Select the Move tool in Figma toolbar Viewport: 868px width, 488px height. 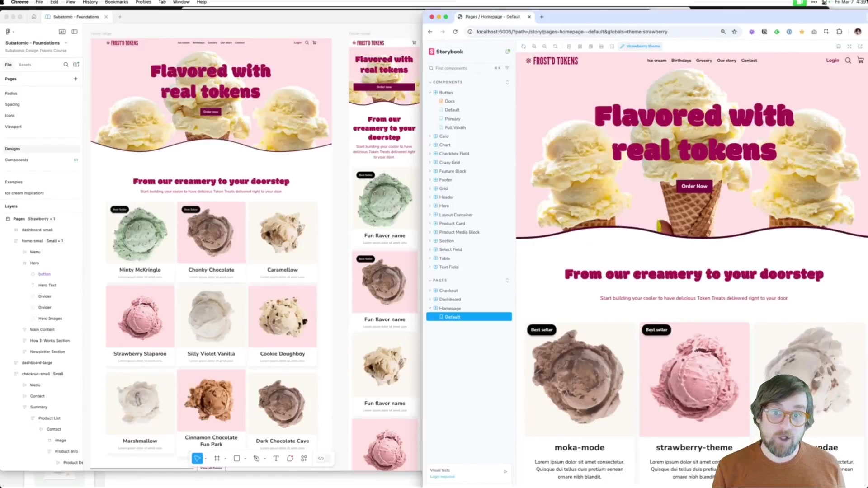point(197,458)
